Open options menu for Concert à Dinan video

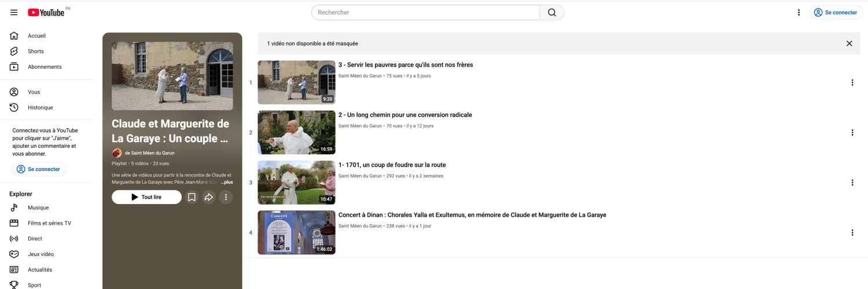click(x=852, y=233)
